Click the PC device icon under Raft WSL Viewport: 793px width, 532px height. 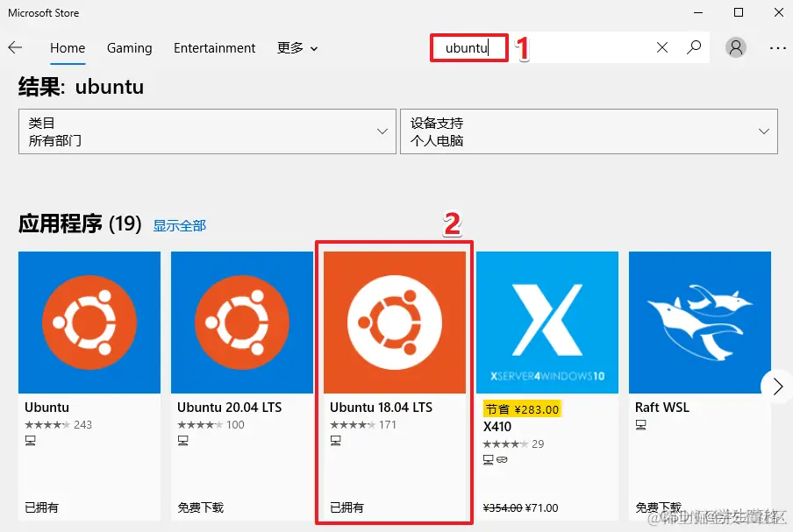pos(640,425)
